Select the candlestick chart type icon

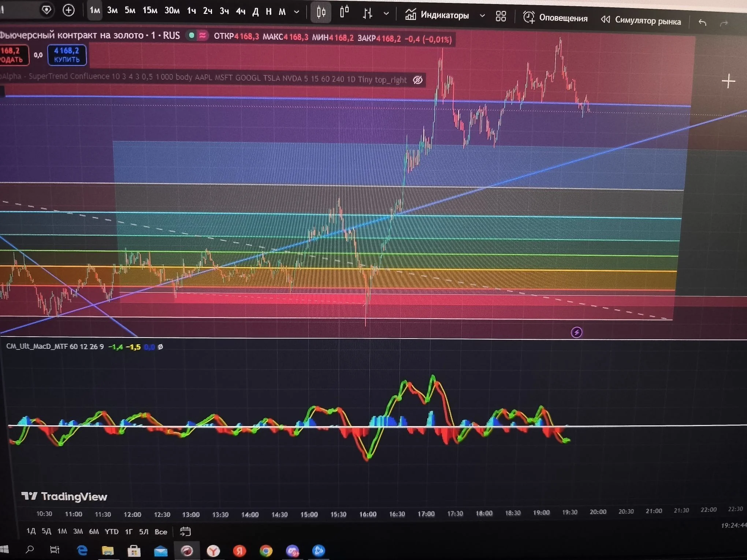pyautogui.click(x=321, y=12)
